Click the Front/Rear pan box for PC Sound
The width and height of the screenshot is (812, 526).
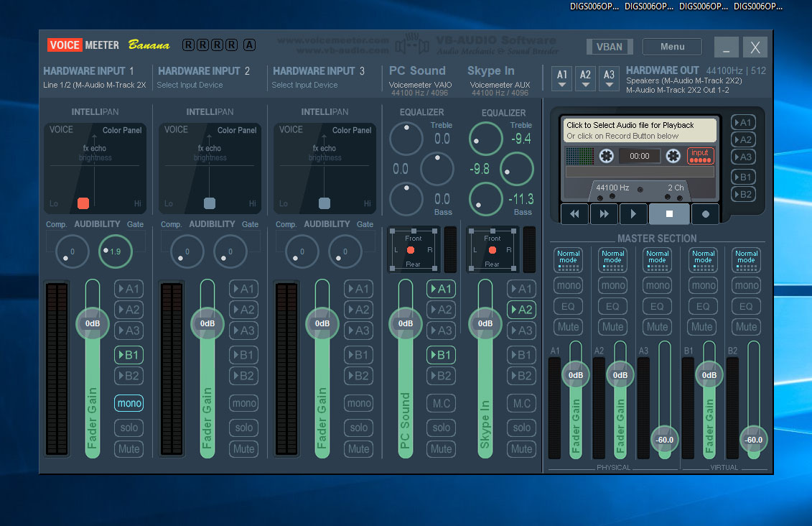coord(414,250)
